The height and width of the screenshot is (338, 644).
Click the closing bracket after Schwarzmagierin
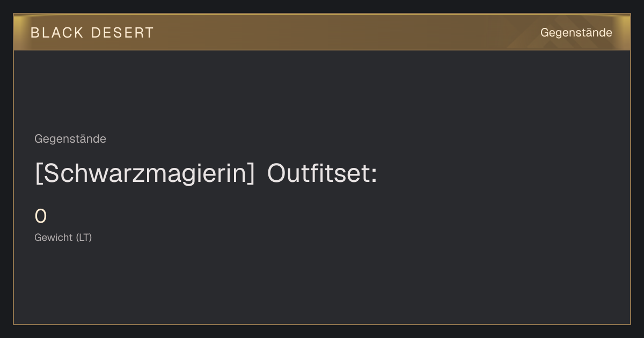point(252,174)
